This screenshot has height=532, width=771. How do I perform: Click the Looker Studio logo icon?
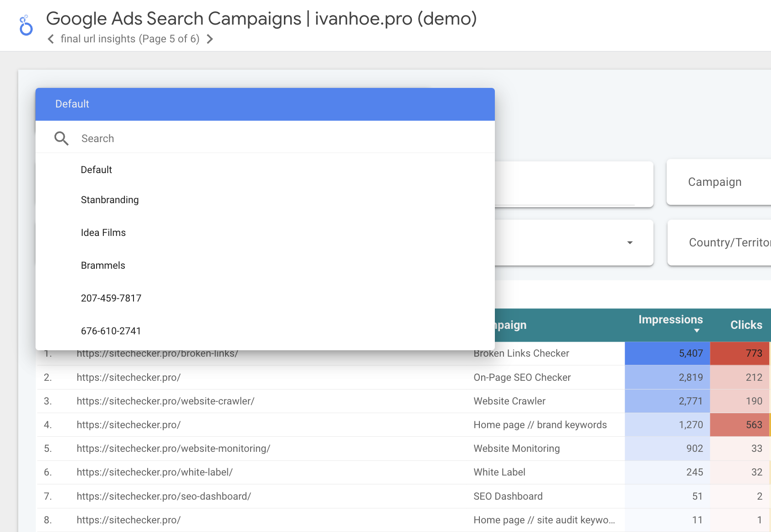(26, 26)
